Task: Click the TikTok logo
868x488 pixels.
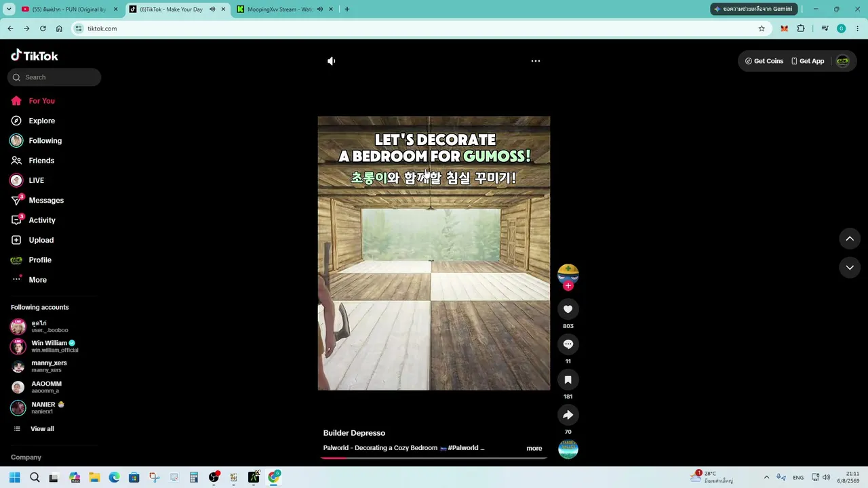Action: click(35, 56)
